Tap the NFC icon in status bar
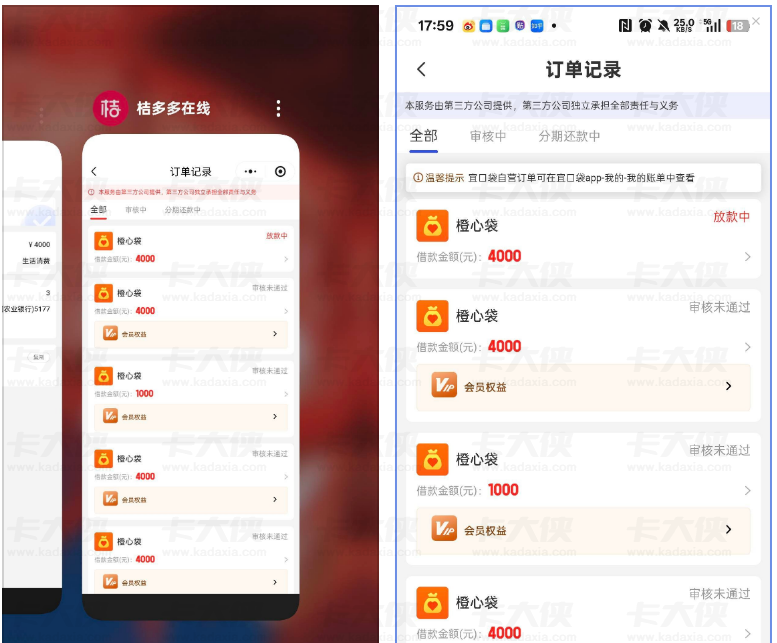 (625, 26)
